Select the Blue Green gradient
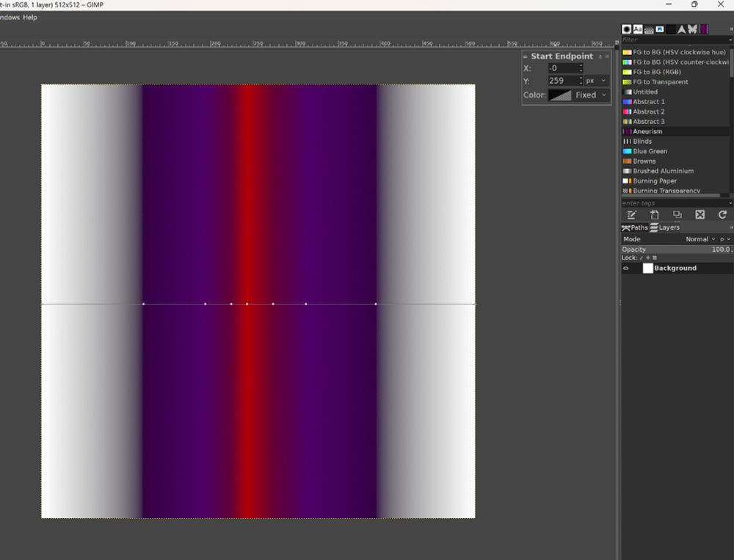 click(x=675, y=151)
